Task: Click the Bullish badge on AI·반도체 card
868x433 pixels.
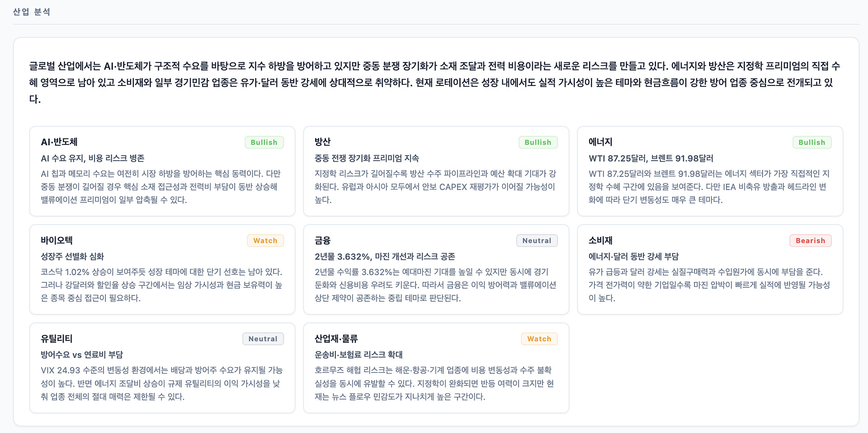Action: pyautogui.click(x=264, y=143)
